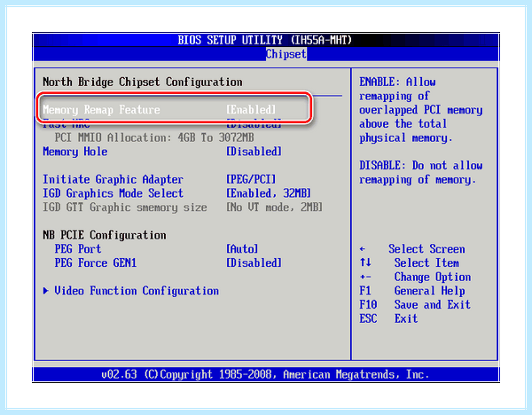Click the F1 General Help hint
The width and height of the screenshot is (532, 415).
pos(412,291)
